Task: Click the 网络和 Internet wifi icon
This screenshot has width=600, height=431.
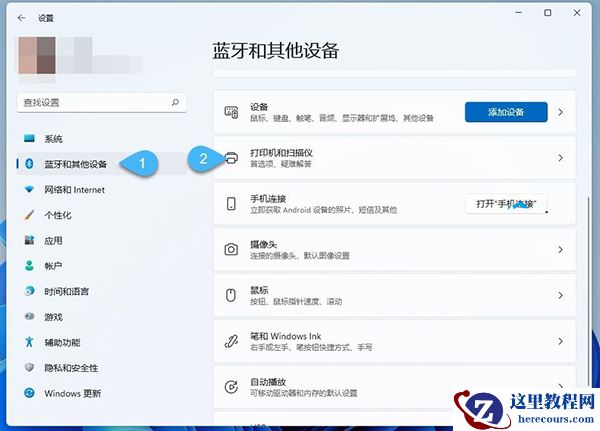Action: (29, 189)
